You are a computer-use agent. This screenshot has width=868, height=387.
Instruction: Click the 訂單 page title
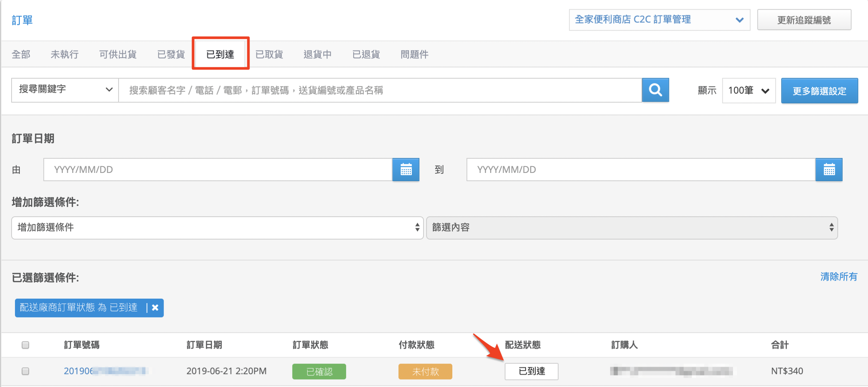(22, 20)
